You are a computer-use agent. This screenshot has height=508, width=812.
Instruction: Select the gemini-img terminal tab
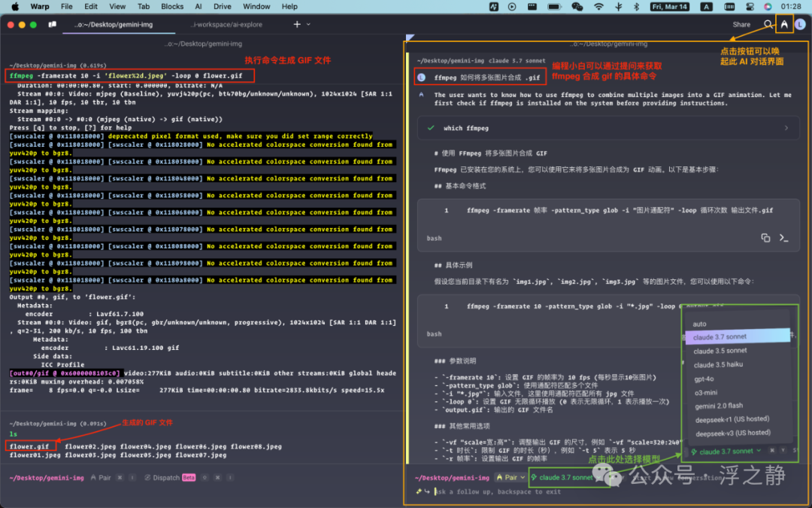114,24
